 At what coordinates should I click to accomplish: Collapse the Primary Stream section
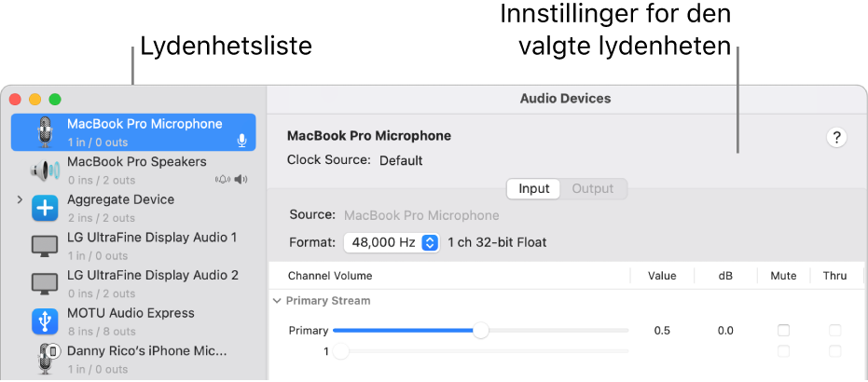tap(277, 301)
